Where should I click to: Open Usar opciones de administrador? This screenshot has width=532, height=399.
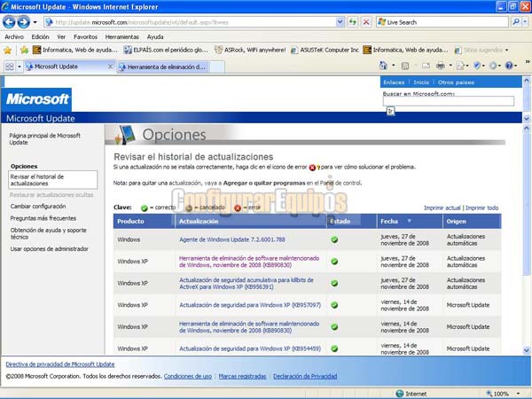49,249
